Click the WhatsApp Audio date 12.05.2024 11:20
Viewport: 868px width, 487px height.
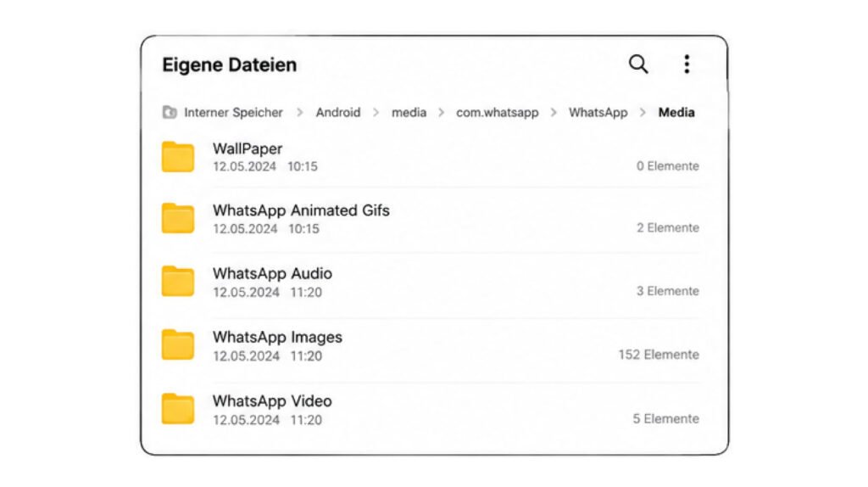[267, 293]
